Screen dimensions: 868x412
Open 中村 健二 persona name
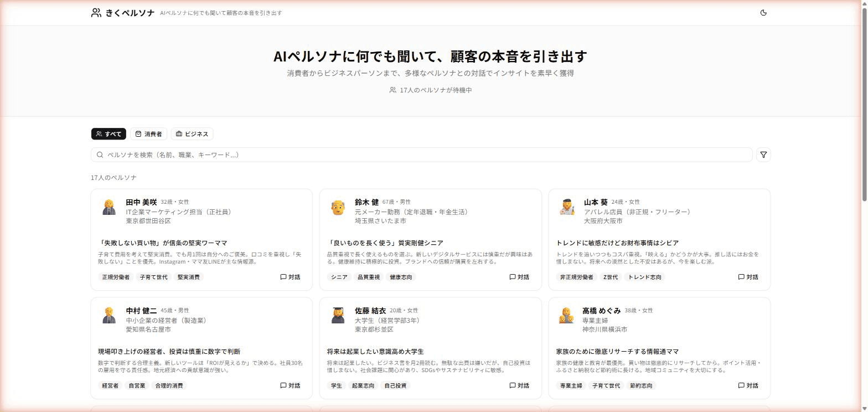tap(141, 311)
